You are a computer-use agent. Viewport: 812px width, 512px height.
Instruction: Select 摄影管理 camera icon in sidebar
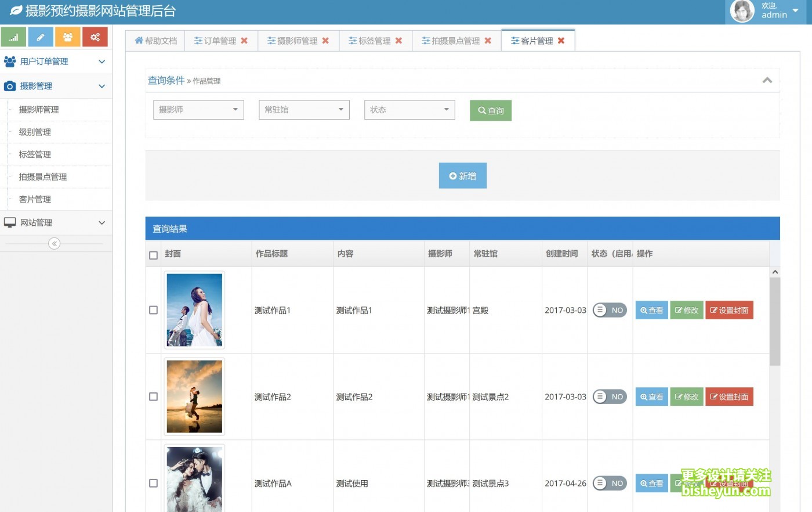pyautogui.click(x=9, y=86)
